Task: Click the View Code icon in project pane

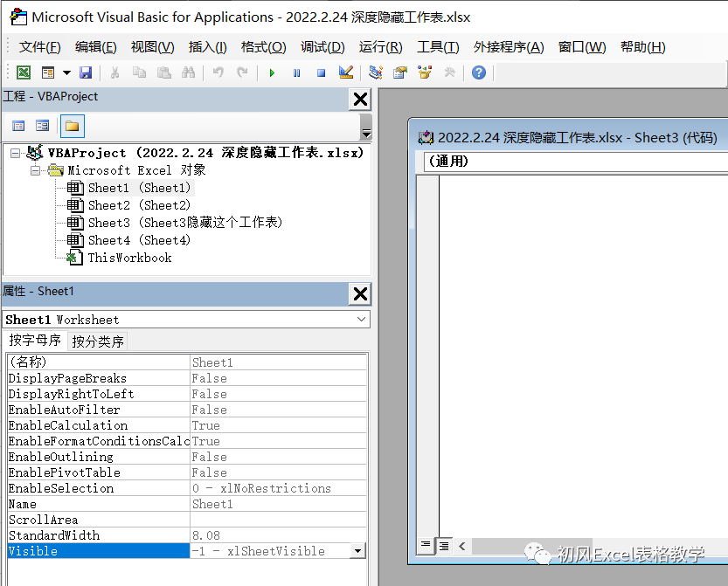Action: click(x=18, y=126)
